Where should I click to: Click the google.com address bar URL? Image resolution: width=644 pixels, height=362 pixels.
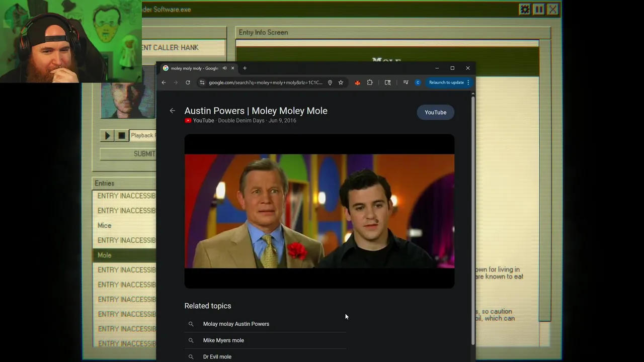click(266, 82)
